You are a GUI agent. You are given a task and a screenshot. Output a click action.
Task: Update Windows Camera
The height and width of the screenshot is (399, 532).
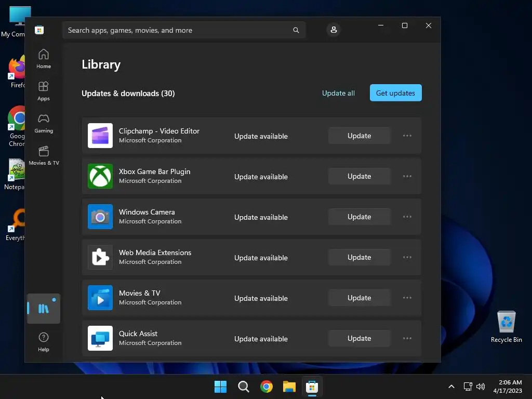point(360,217)
